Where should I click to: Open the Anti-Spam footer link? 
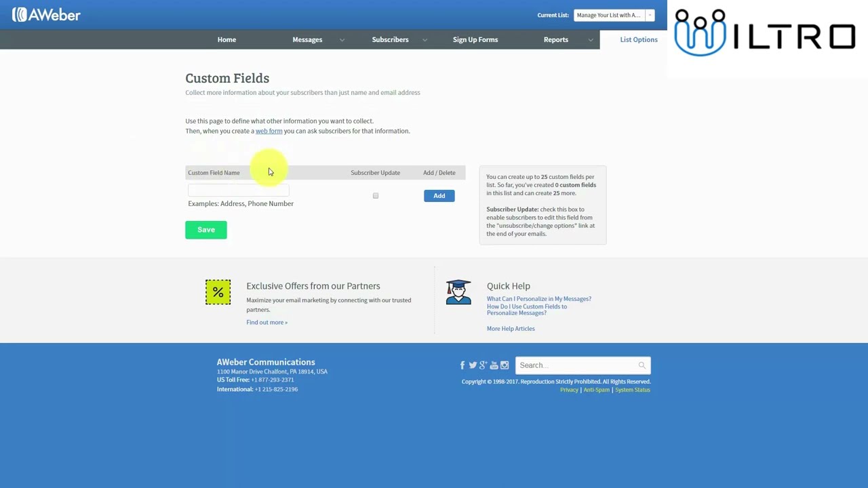click(597, 390)
